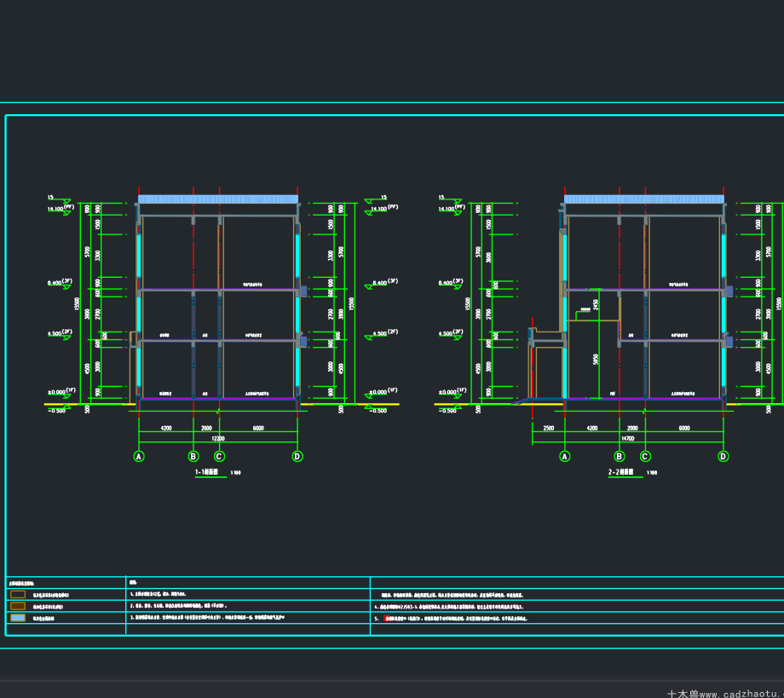This screenshot has width=784, height=698.
Task: Select the 1-1 section title text
Action: click(207, 472)
